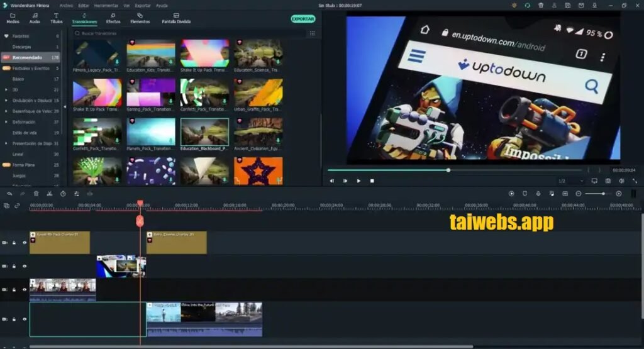The height and width of the screenshot is (349, 644).
Task: Expand the Presentación de Diapositivas category
Action: (x=6, y=143)
